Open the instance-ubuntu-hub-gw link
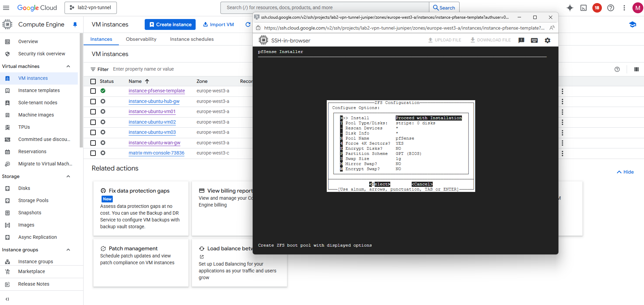The image size is (644, 305). coord(154,101)
